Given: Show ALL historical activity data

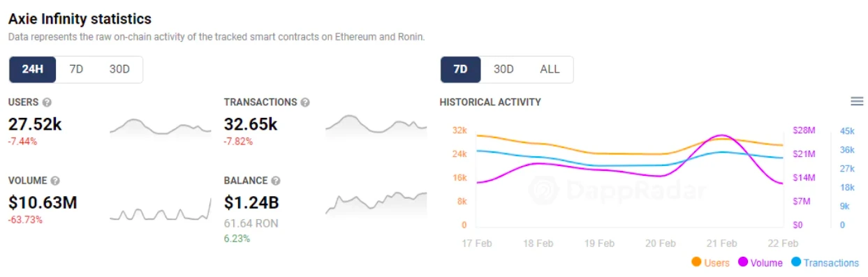Looking at the screenshot, I should click(x=550, y=70).
